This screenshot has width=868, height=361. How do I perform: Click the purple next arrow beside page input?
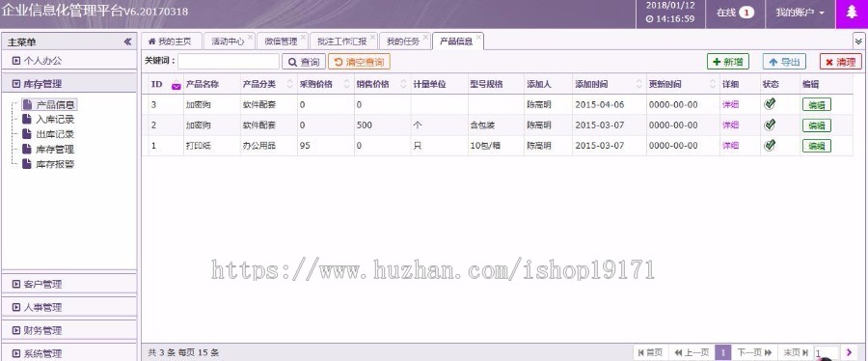[849, 352]
